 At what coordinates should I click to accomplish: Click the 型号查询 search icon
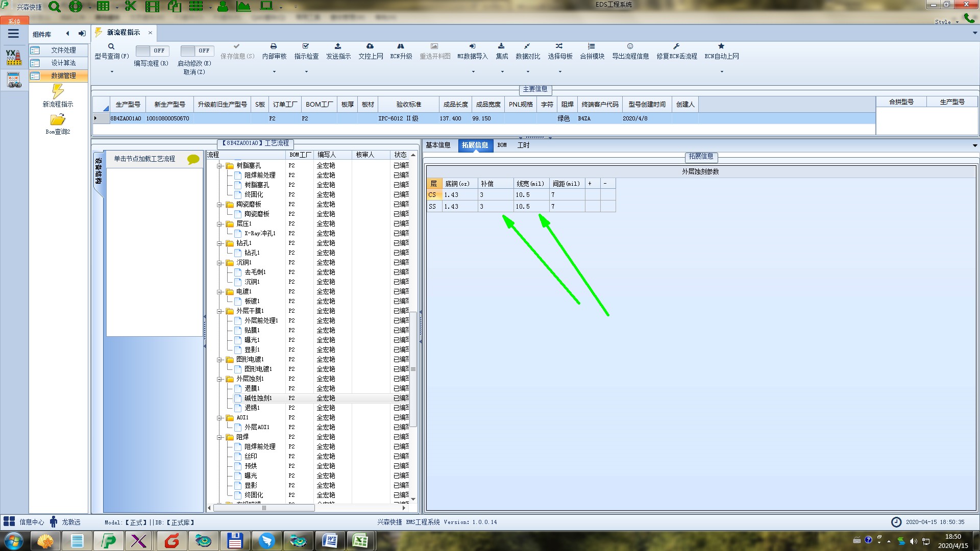pyautogui.click(x=111, y=46)
